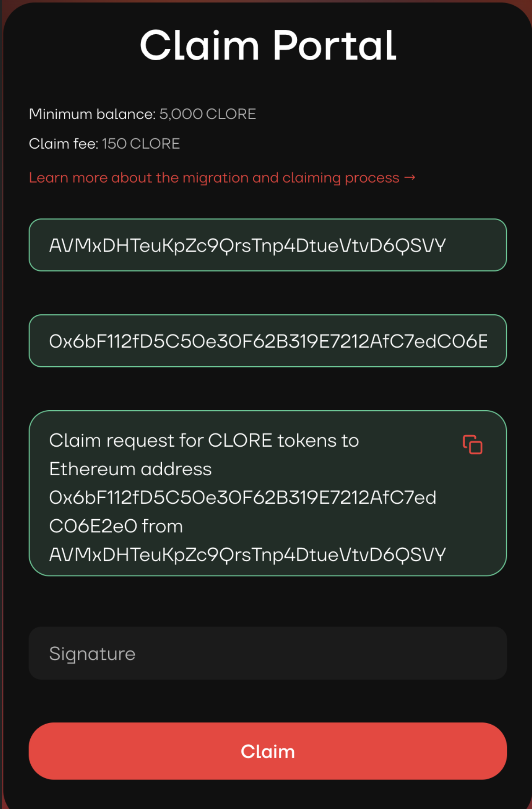532x809 pixels.
Task: Select the 0x6bF112 Ethereum address input field
Action: [x=267, y=341]
